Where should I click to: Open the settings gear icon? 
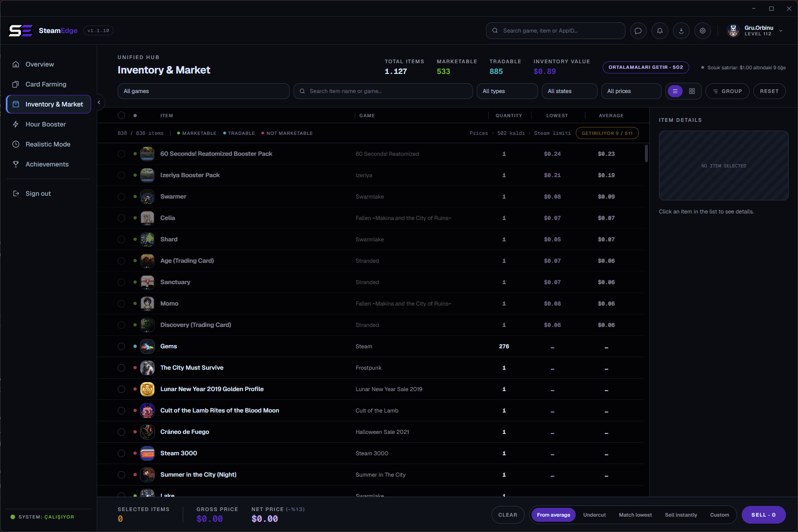[x=703, y=31]
